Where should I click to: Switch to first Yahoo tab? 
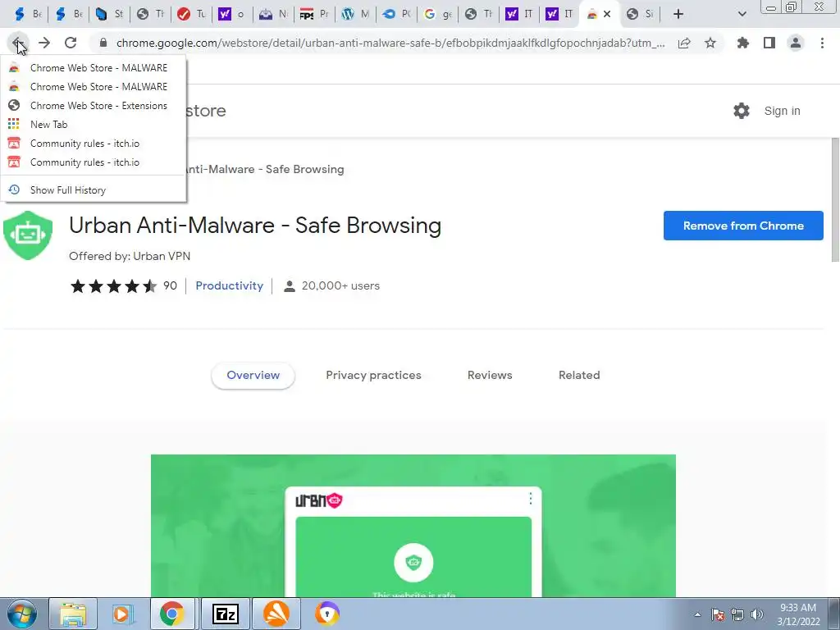[232, 15]
